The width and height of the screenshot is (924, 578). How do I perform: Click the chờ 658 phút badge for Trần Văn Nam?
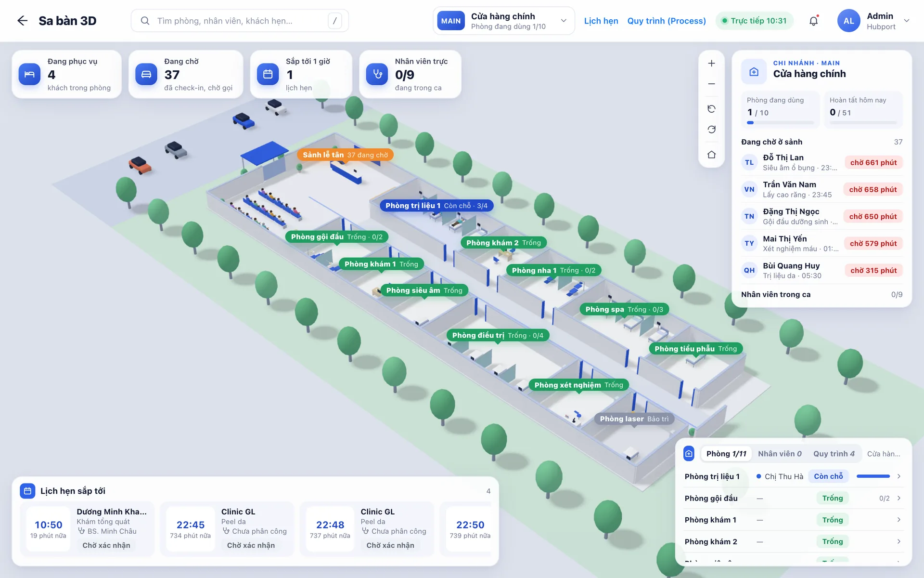pos(873,190)
